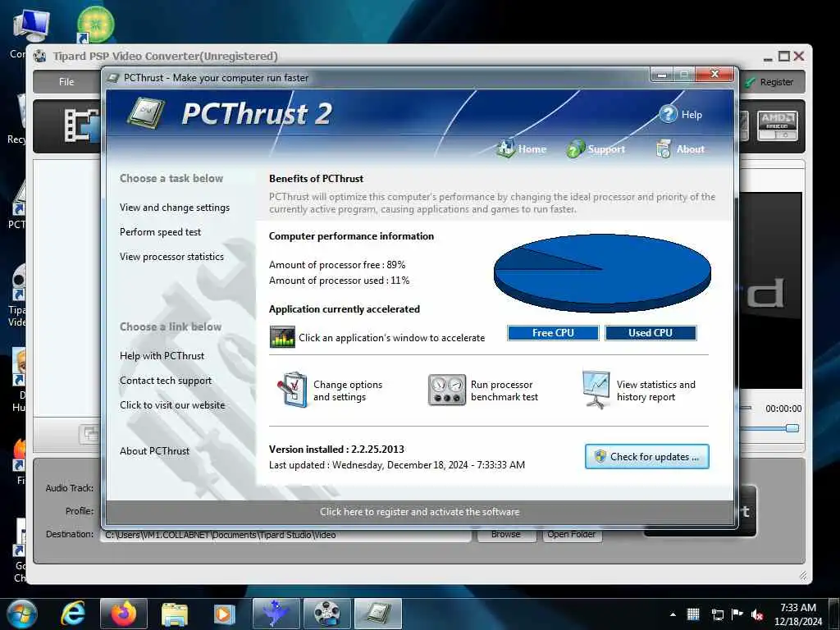The width and height of the screenshot is (840, 630).
Task: Click to visit our website link
Action: point(172,405)
